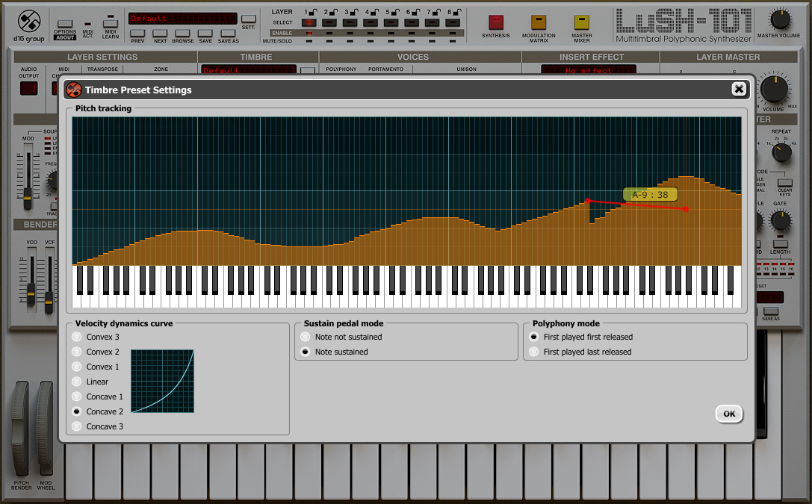The height and width of the screenshot is (504, 812).
Task: Close the Timbre Preset Settings dialog
Action: point(739,90)
